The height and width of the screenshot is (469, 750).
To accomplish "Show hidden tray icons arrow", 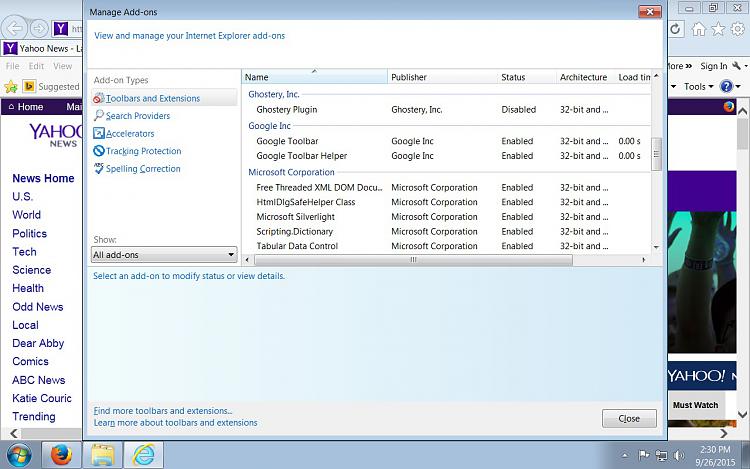I will [625, 456].
